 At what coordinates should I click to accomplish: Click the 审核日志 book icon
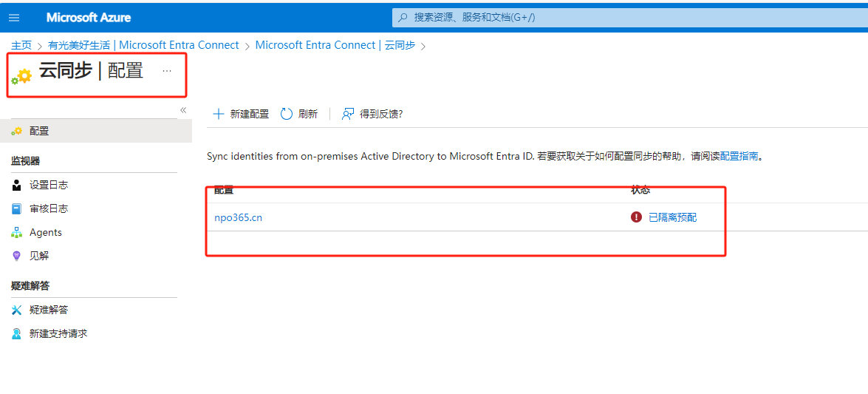tap(16, 209)
